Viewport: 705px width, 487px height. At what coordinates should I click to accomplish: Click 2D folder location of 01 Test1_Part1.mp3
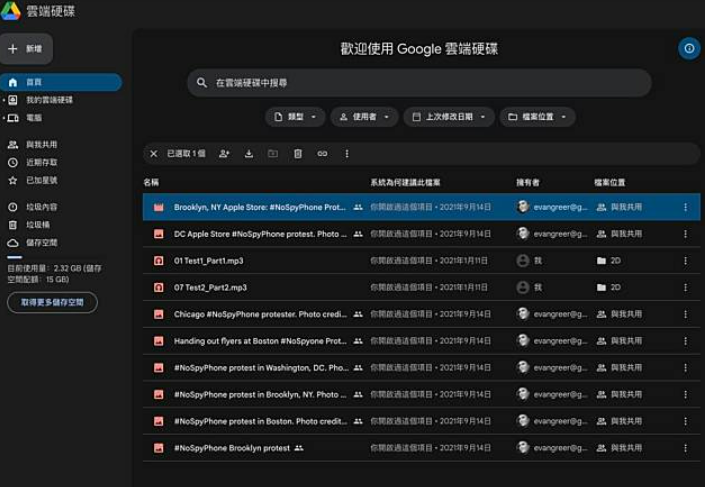[x=609, y=261]
